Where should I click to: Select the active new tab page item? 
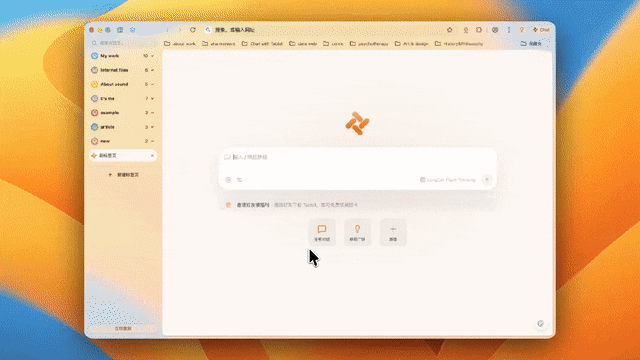pyautogui.click(x=123, y=156)
